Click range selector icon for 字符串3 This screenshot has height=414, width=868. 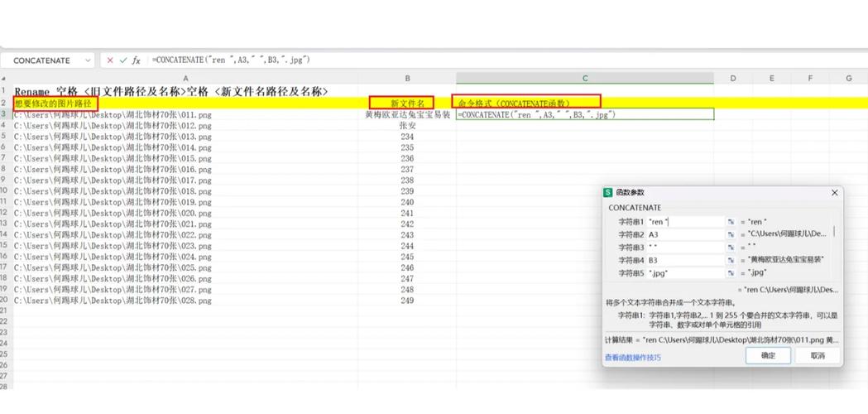point(731,248)
